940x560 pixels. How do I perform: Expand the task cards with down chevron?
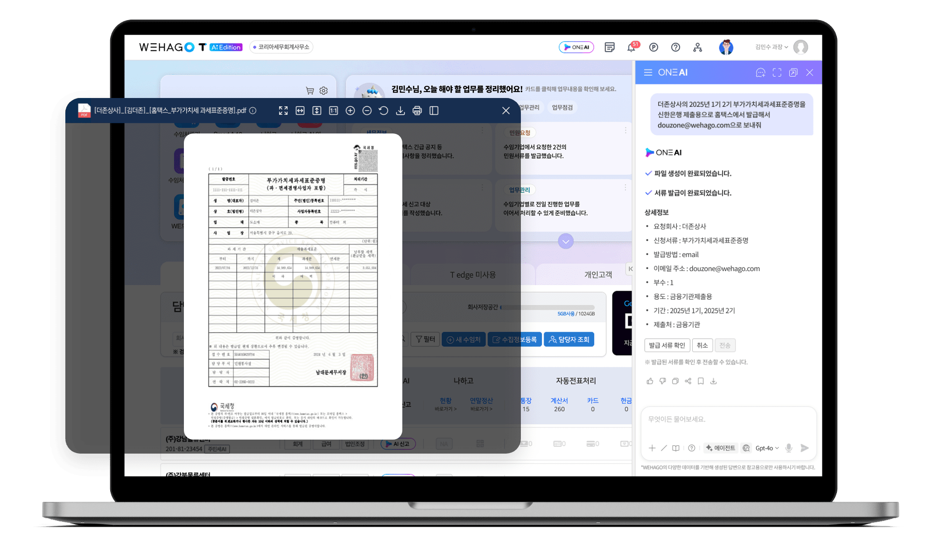coord(566,241)
